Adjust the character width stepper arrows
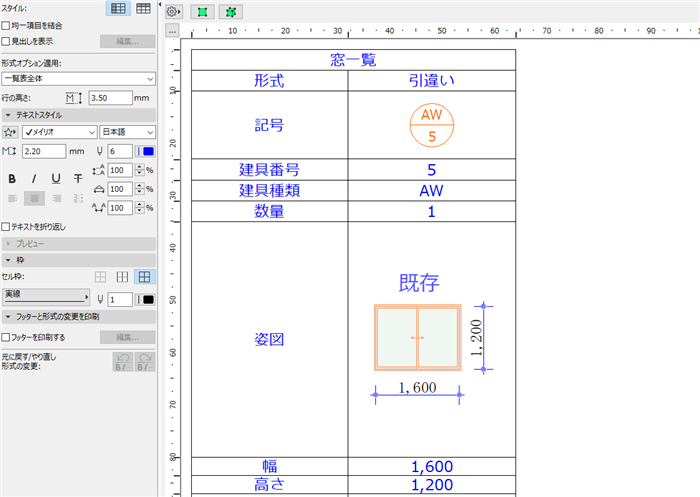This screenshot has width=700, height=497. tap(140, 189)
